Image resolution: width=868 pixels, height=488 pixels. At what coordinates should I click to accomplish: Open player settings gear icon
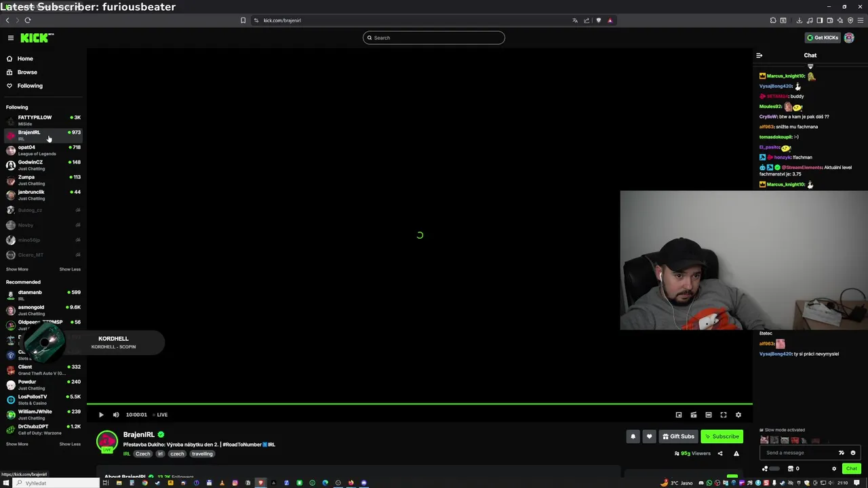[738, 415]
